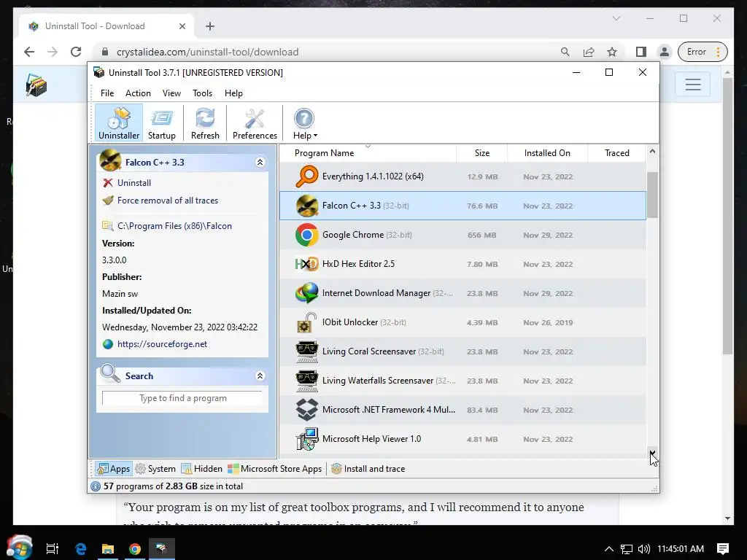
Task: Refresh the program list
Action: (x=205, y=123)
